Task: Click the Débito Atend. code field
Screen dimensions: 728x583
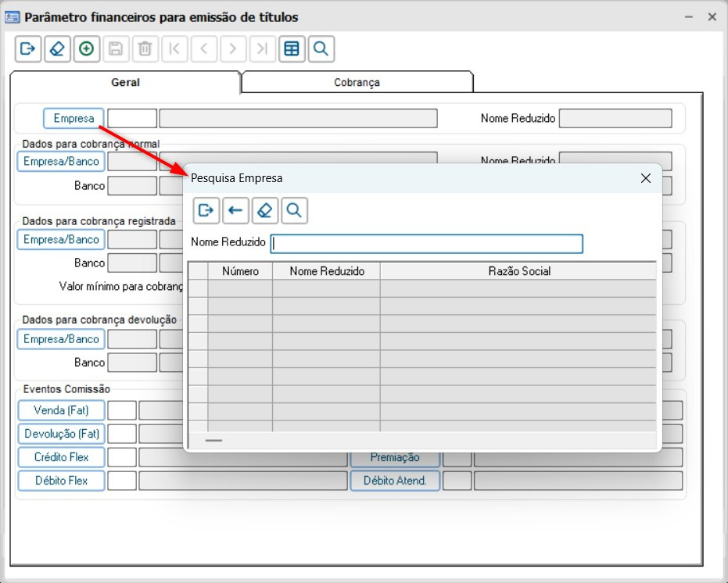Action: (x=457, y=481)
